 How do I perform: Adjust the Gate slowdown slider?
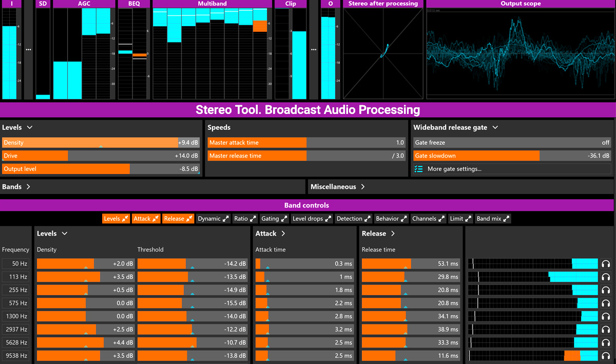(x=512, y=156)
